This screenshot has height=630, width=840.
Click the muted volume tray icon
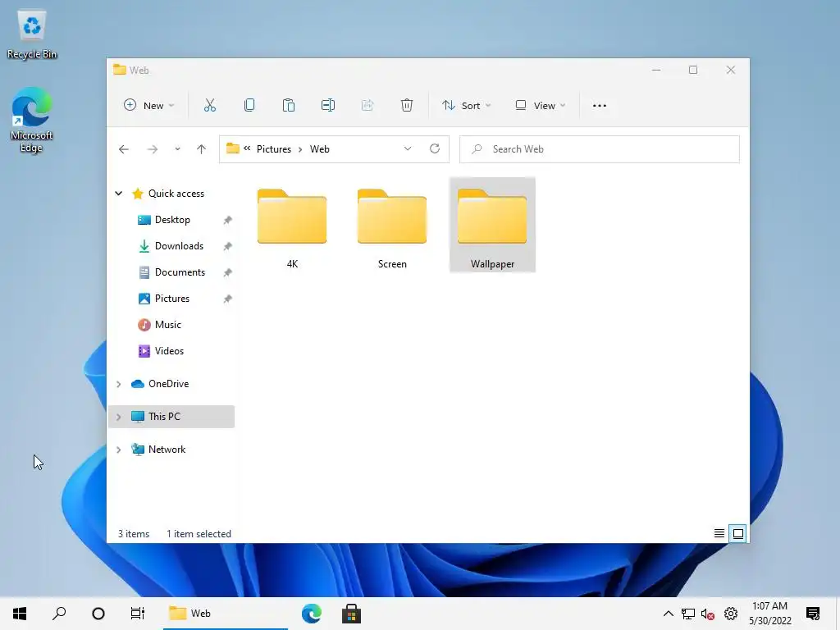pos(708,614)
